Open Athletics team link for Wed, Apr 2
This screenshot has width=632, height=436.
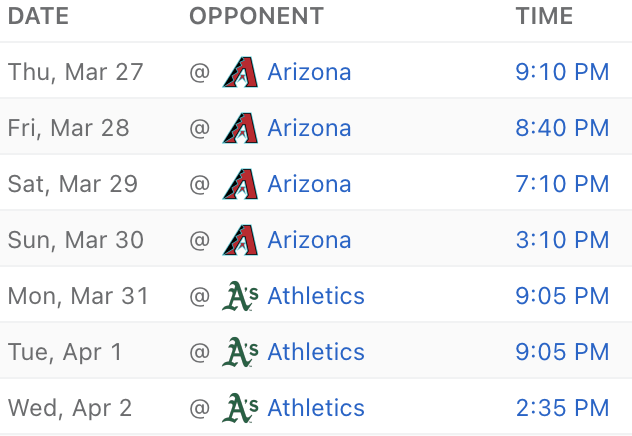click(x=316, y=408)
